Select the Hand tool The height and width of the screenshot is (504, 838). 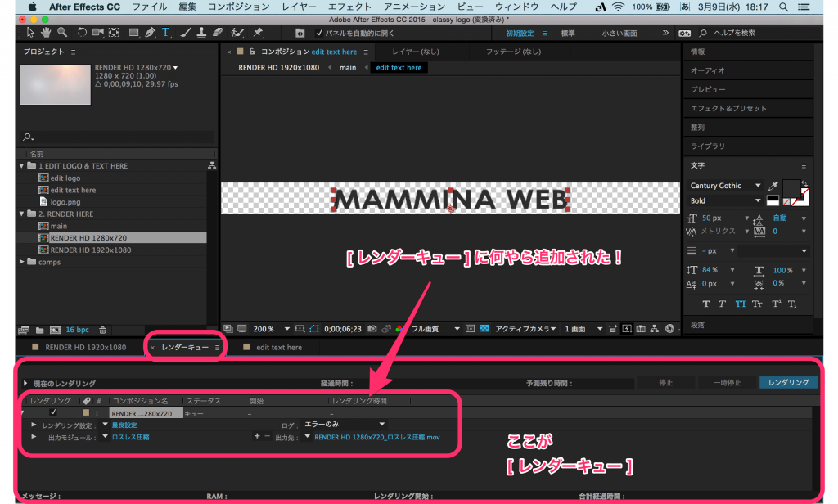pos(46,33)
